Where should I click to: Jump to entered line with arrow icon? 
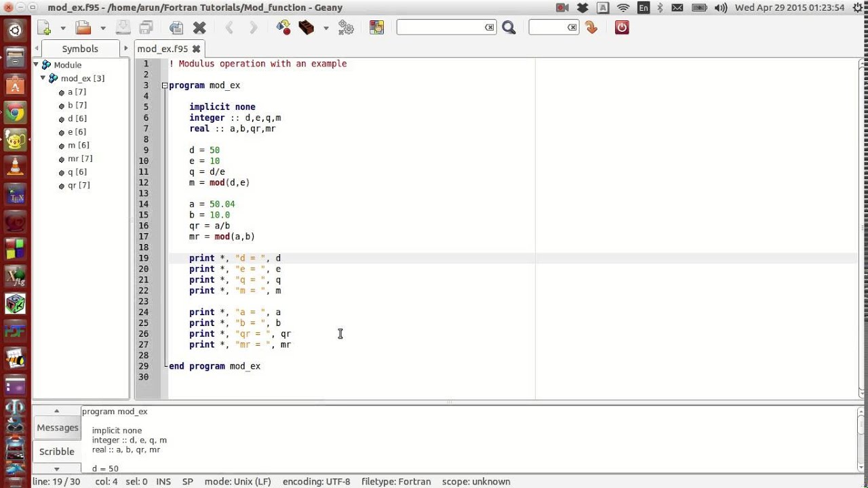(x=591, y=28)
